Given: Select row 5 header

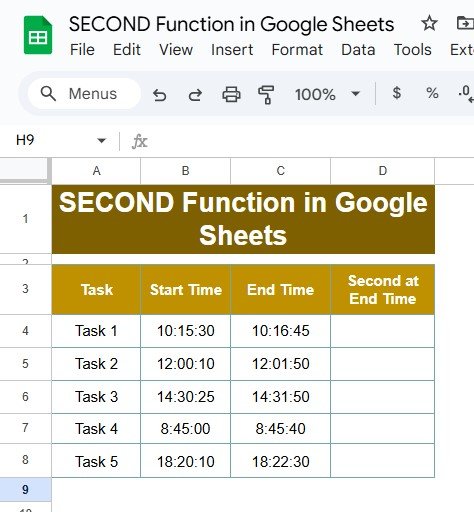Looking at the screenshot, I should click(x=25, y=364).
